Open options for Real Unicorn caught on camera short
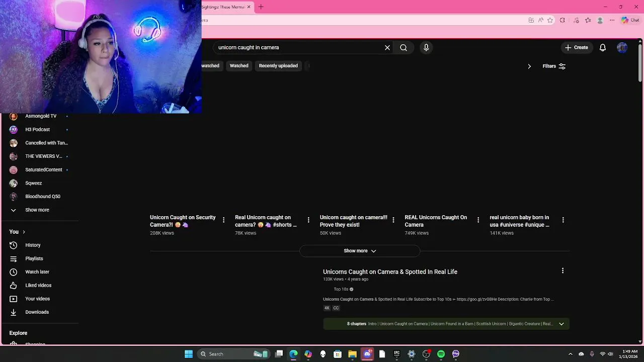This screenshot has width=644, height=362. tap(308, 220)
